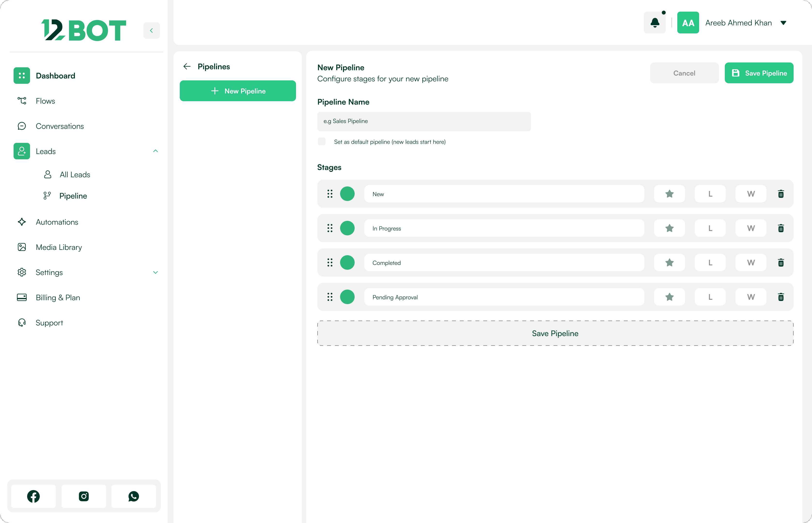Screen dimensions: 812x523
Task: Edit the Pending Approval stage name field
Action: pyautogui.click(x=504, y=297)
